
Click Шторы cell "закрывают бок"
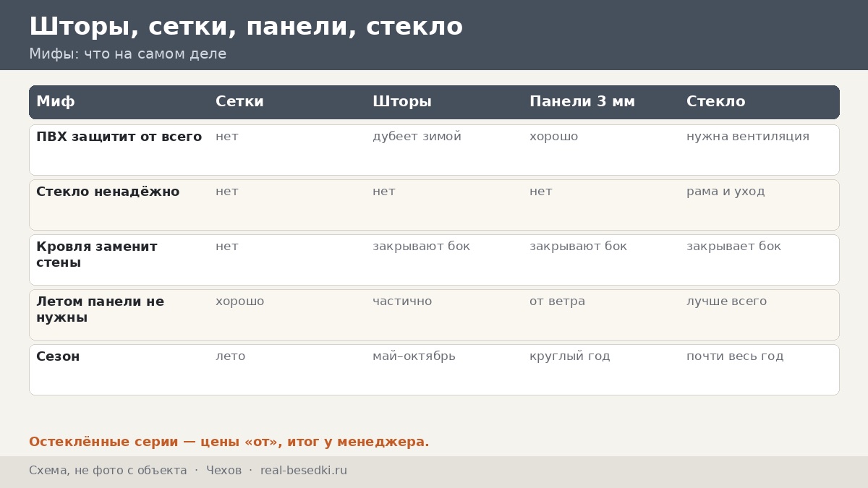(x=421, y=247)
